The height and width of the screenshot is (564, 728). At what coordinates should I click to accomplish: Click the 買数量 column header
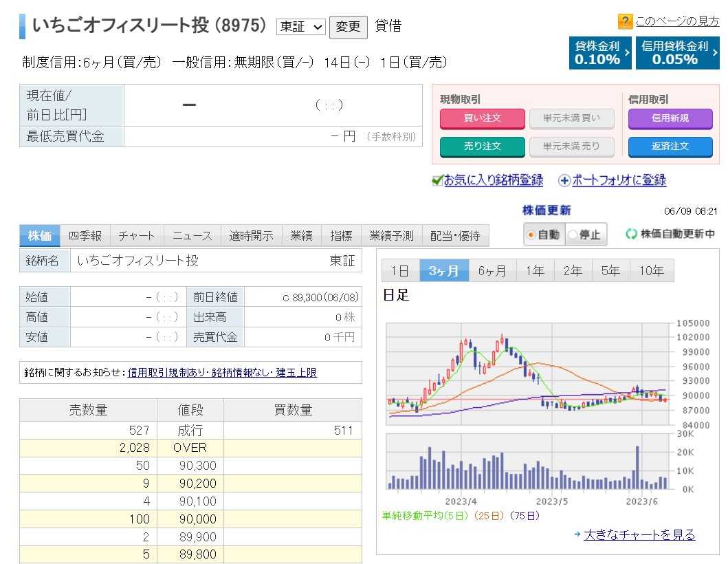[293, 410]
